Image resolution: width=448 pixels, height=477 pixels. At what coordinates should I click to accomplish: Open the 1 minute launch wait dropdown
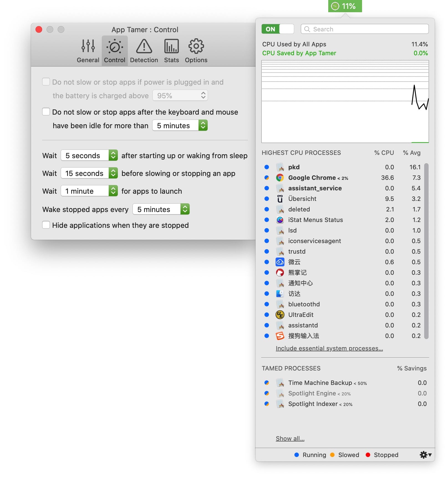89,191
